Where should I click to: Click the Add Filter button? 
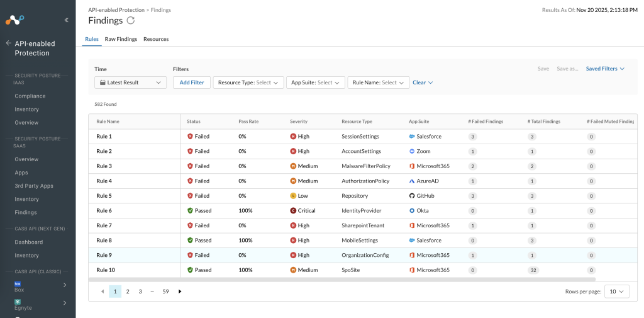(192, 82)
